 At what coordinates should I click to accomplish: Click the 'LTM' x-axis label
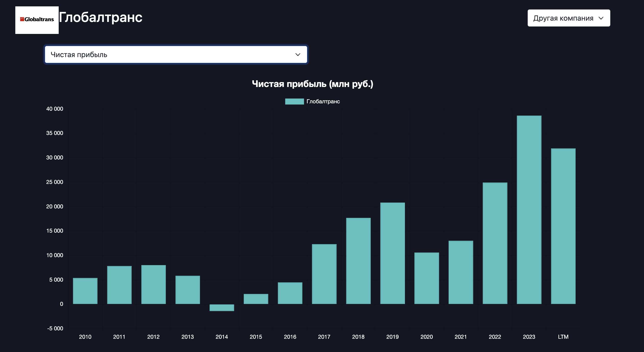(563, 337)
